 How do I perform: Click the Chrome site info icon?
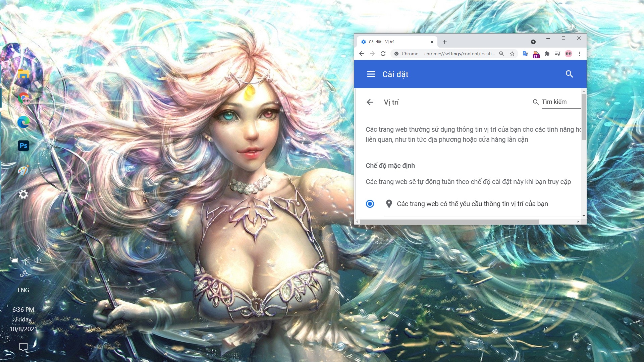coord(396,54)
